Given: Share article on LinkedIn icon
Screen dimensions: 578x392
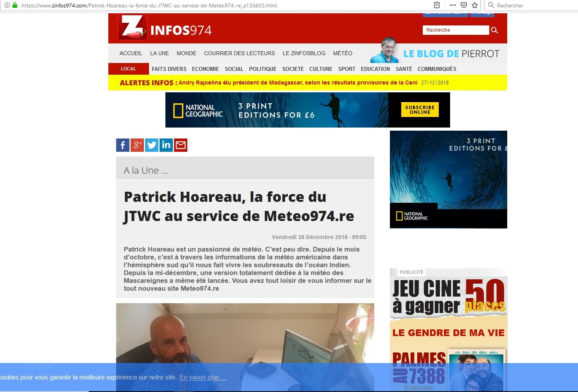Looking at the screenshot, I should (x=166, y=145).
